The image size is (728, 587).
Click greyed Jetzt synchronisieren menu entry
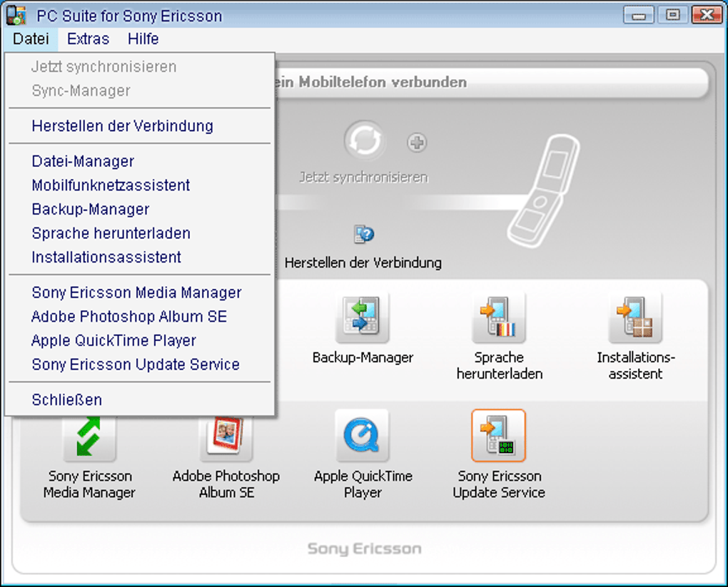point(139,67)
